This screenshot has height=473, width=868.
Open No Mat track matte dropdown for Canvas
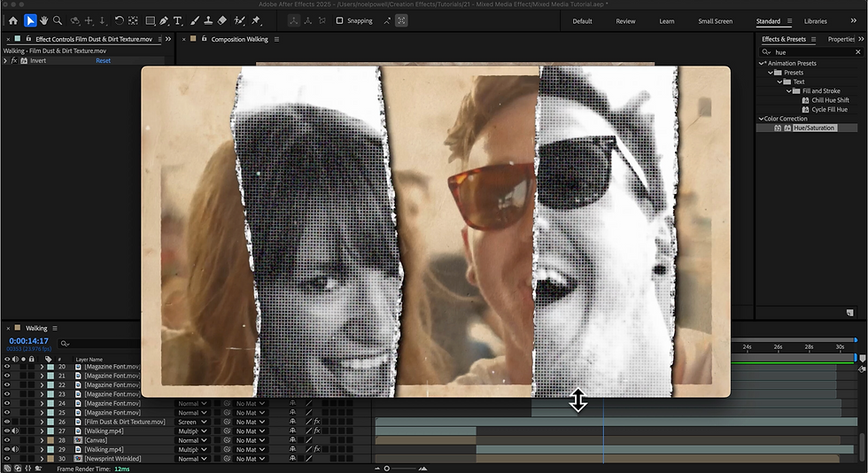(x=250, y=440)
